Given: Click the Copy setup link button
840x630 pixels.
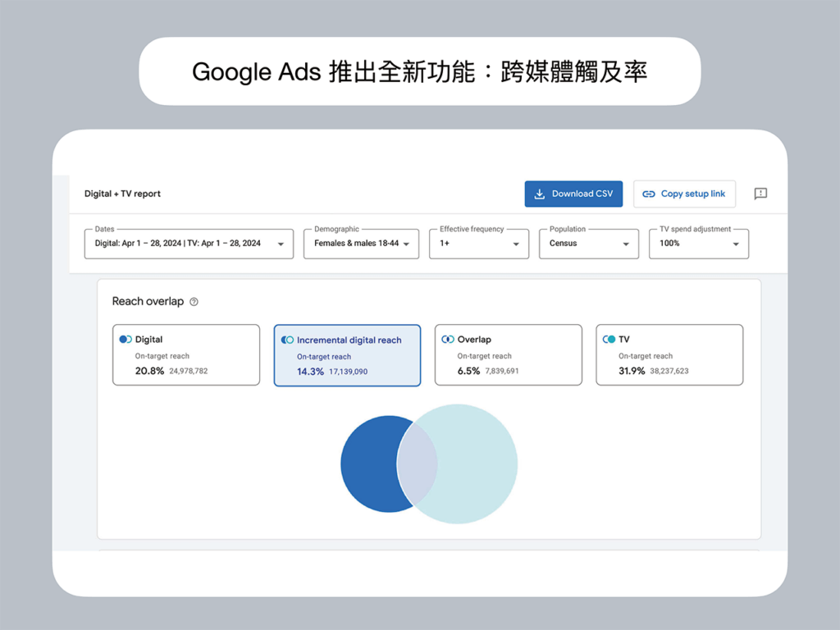Looking at the screenshot, I should point(684,194).
